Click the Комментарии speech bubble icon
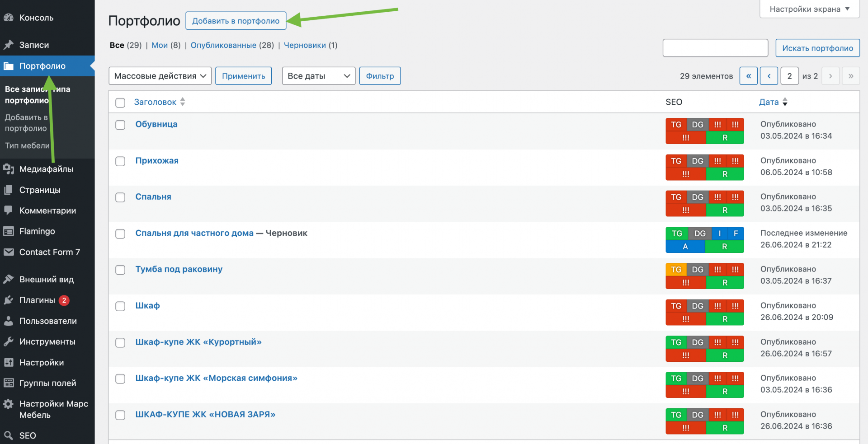 tap(9, 210)
